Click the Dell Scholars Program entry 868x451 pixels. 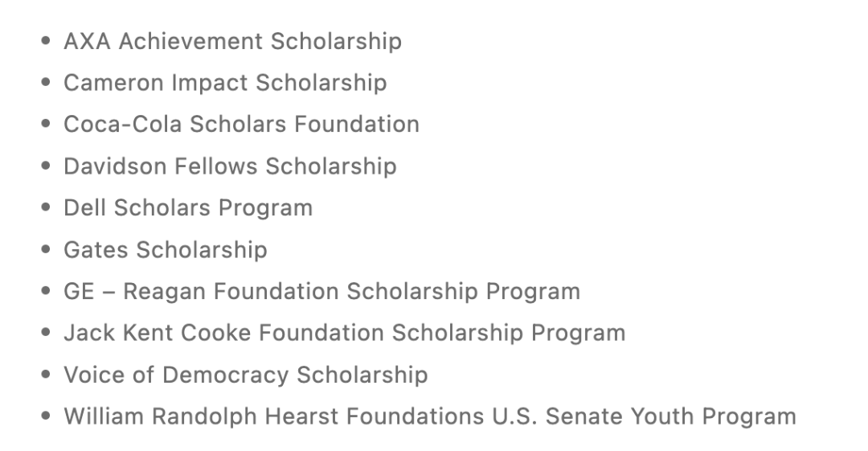(x=188, y=208)
